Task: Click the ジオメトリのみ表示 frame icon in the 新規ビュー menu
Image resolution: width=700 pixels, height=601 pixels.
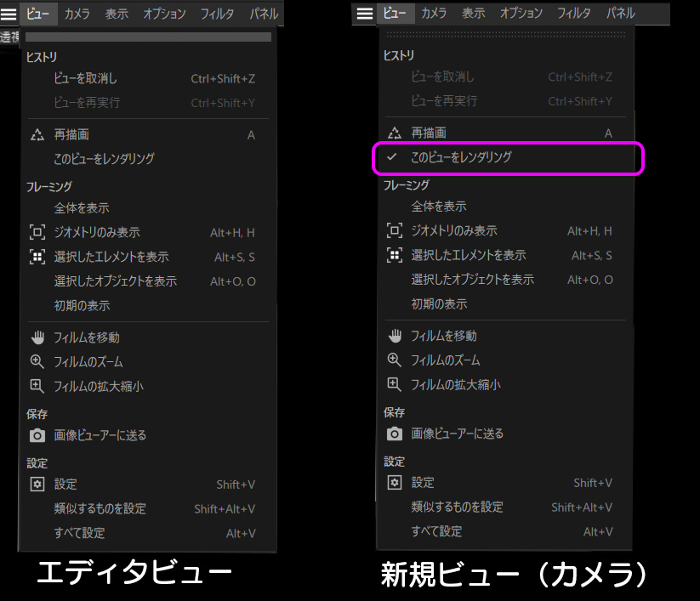Action: click(x=395, y=230)
